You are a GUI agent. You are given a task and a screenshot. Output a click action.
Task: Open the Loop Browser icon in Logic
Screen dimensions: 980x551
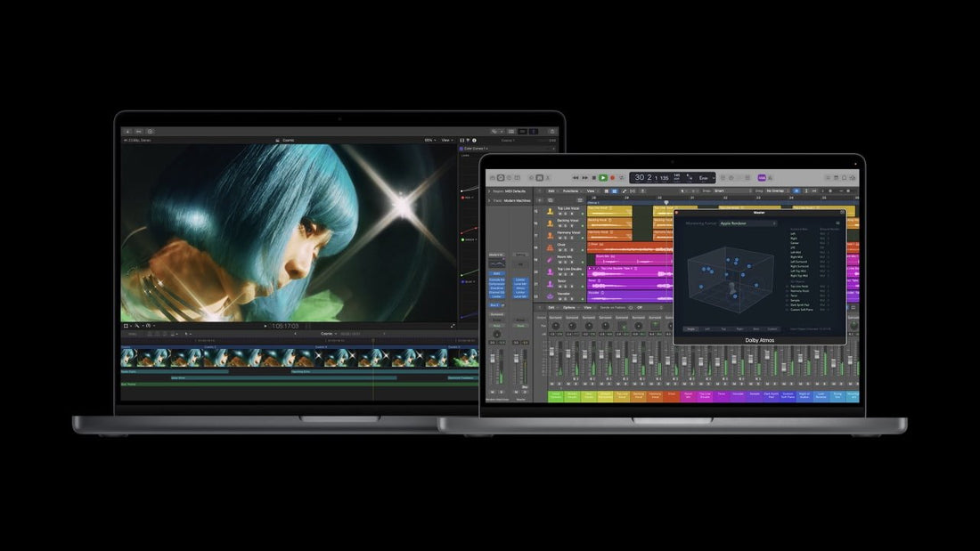844,177
